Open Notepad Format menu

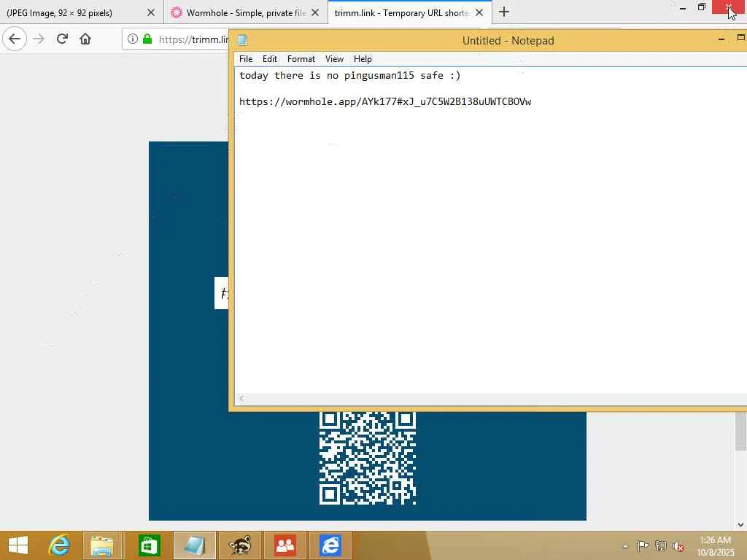pos(301,59)
